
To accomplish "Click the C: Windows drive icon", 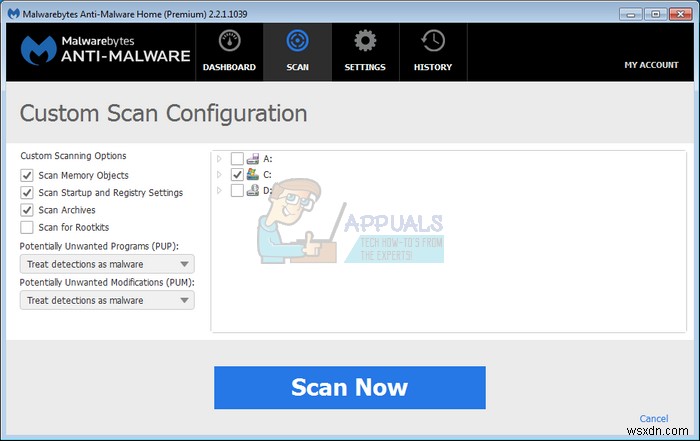I will point(253,174).
